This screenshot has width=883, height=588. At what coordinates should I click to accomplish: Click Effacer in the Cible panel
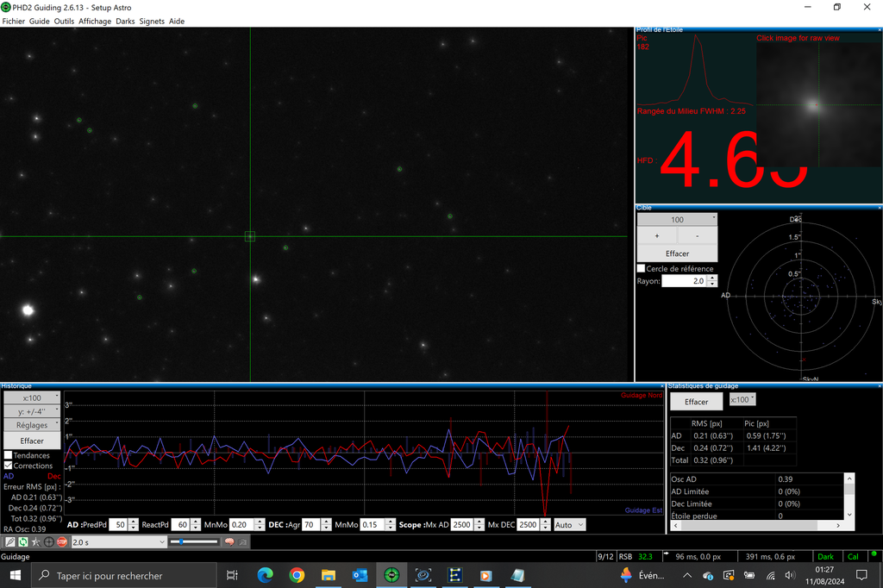pos(677,253)
